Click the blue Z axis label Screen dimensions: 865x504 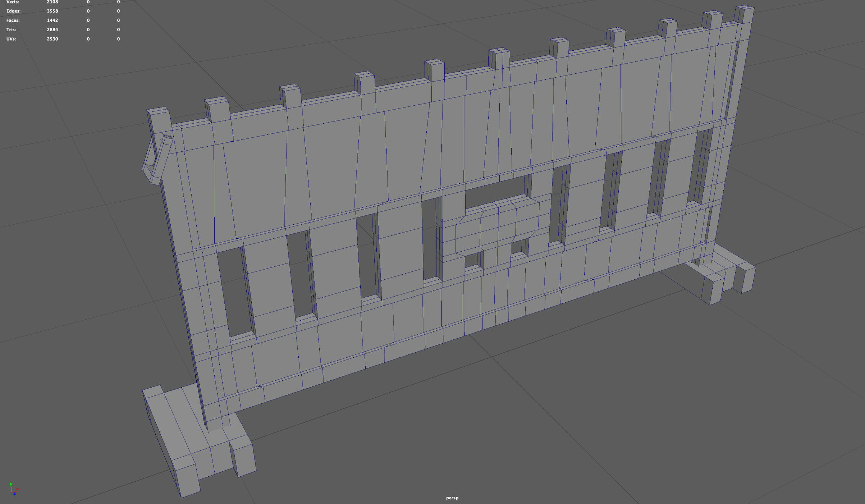pyautogui.click(x=15, y=494)
